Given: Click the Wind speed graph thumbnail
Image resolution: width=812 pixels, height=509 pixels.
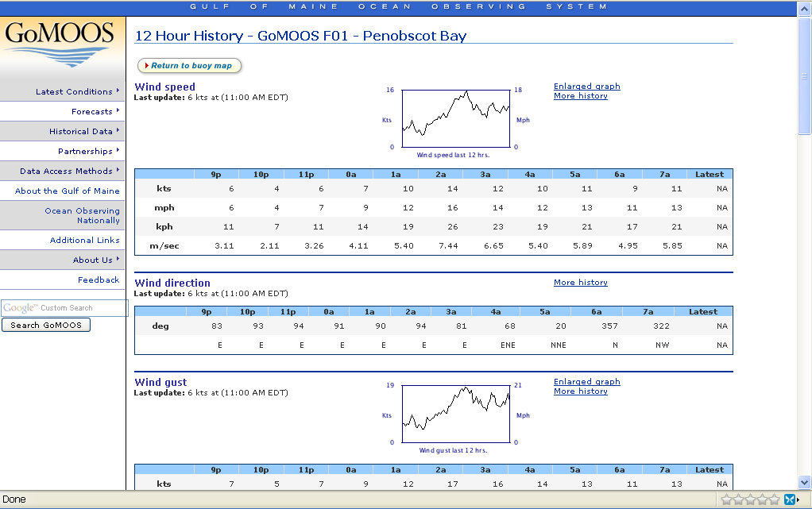Looking at the screenshot, I should click(x=456, y=118).
